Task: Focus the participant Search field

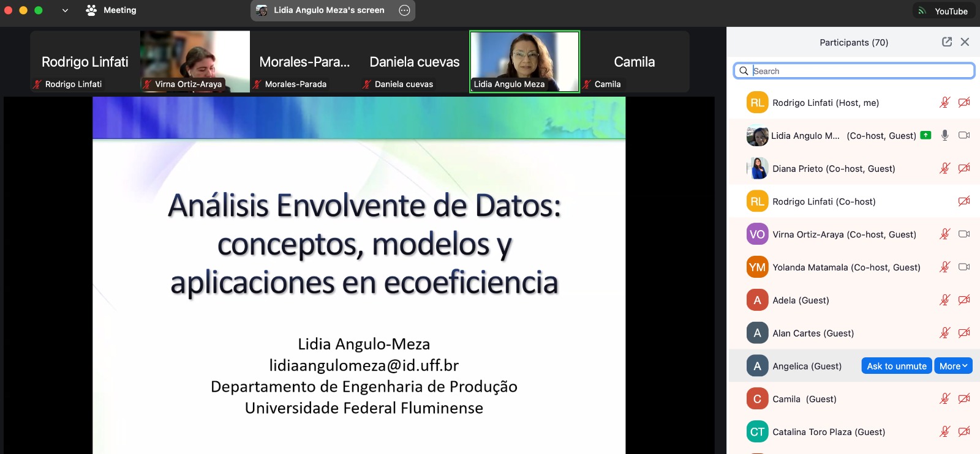Action: pos(854,71)
